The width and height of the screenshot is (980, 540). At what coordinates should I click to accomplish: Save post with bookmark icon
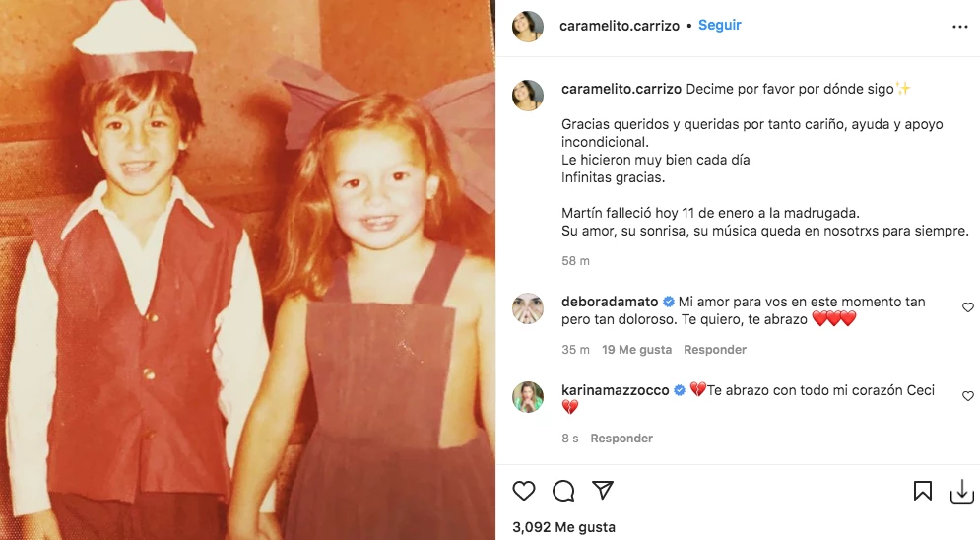pos(923,492)
